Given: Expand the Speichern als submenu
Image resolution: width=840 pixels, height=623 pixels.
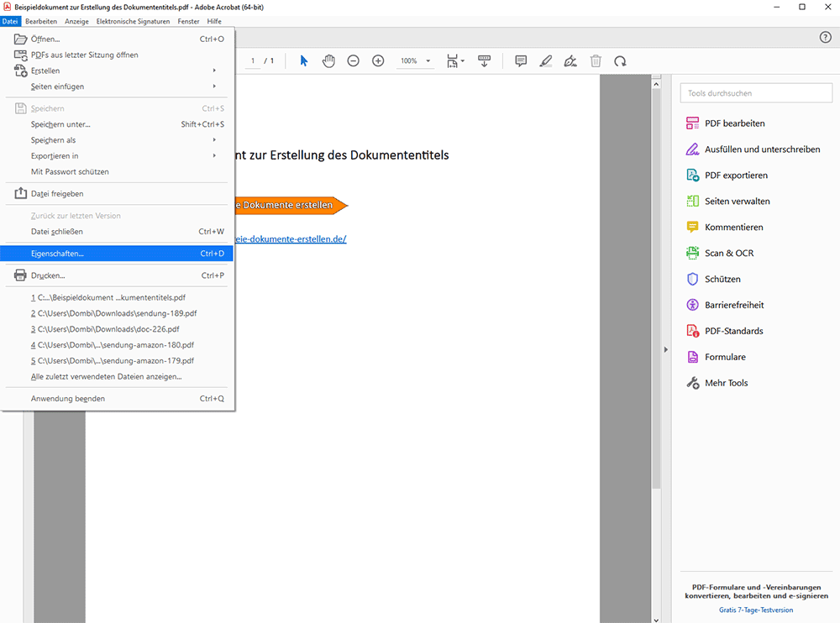Looking at the screenshot, I should [117, 140].
